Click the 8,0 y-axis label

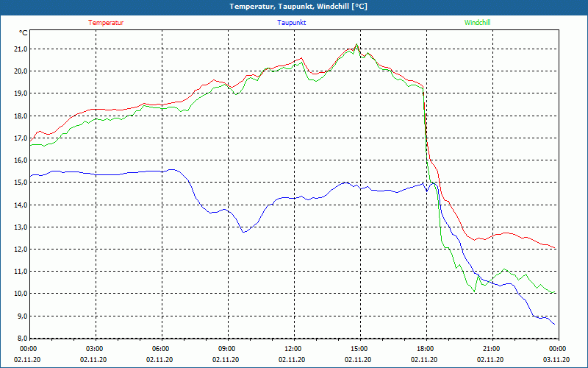(x=22, y=339)
